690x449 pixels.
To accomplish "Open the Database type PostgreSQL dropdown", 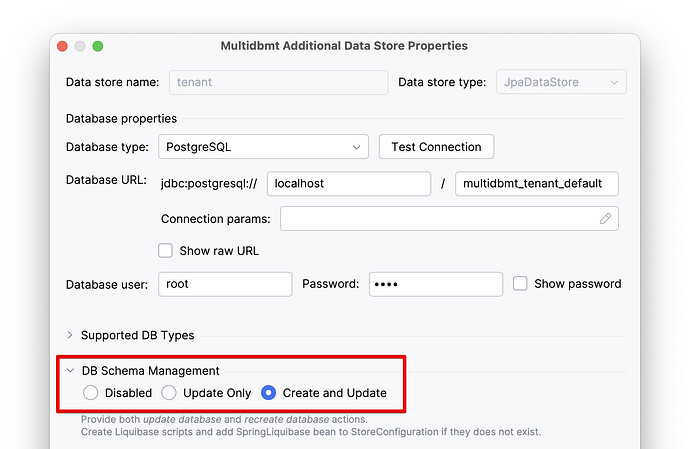I will coord(263,147).
